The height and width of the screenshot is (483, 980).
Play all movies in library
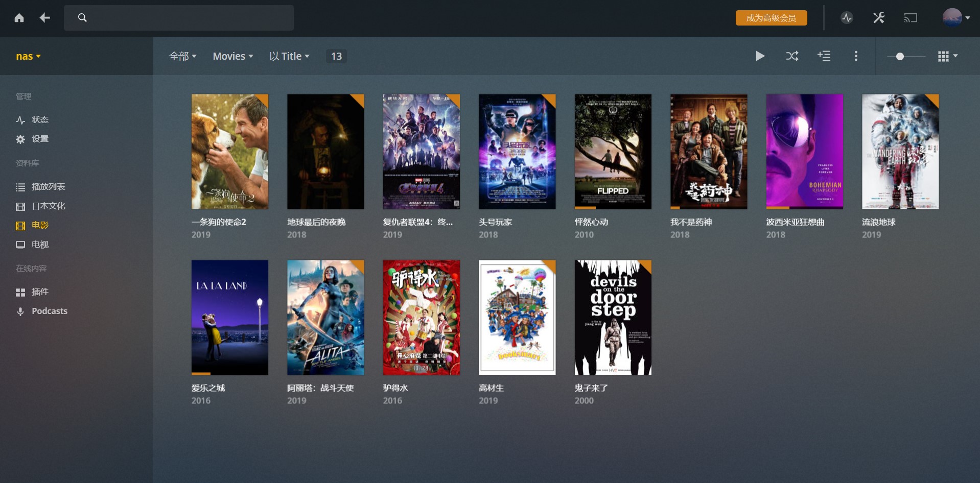(x=760, y=56)
